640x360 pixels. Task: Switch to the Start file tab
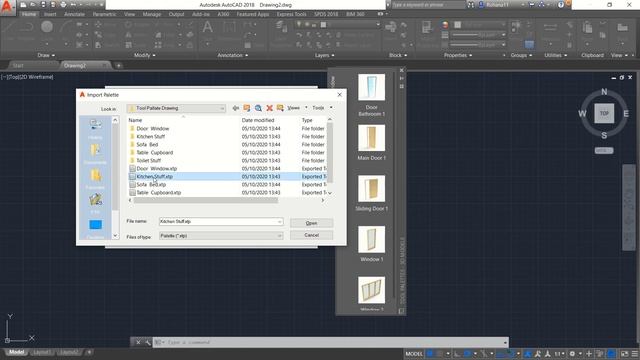[x=18, y=65]
